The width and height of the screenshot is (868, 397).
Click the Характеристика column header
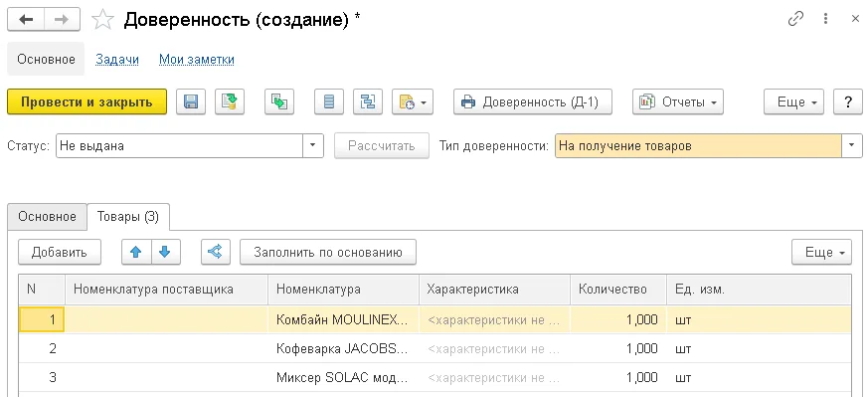pos(495,289)
